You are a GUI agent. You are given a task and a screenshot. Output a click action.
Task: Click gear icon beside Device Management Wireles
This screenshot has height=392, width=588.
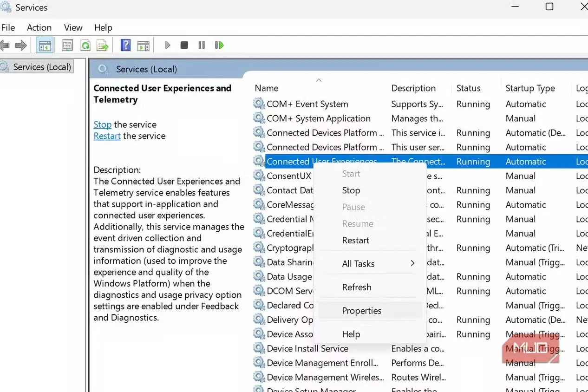(259, 377)
